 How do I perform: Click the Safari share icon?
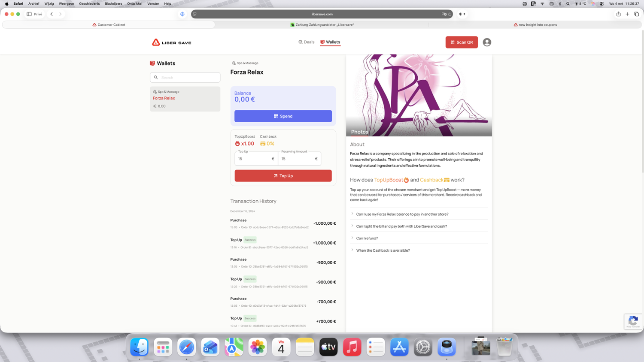(x=618, y=14)
